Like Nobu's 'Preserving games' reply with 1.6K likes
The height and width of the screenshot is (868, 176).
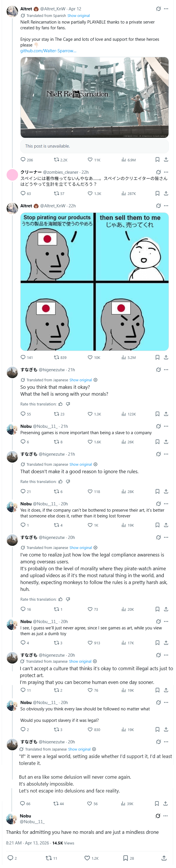pyautogui.click(x=90, y=442)
